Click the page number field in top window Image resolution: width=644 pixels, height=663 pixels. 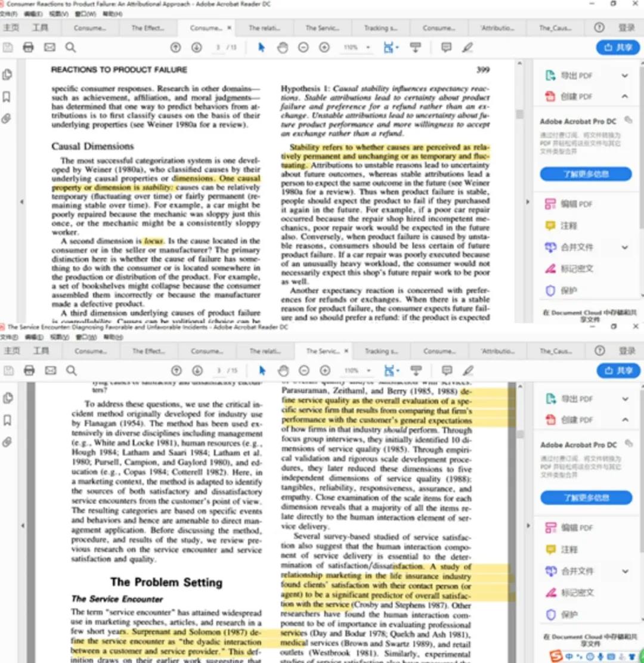218,48
